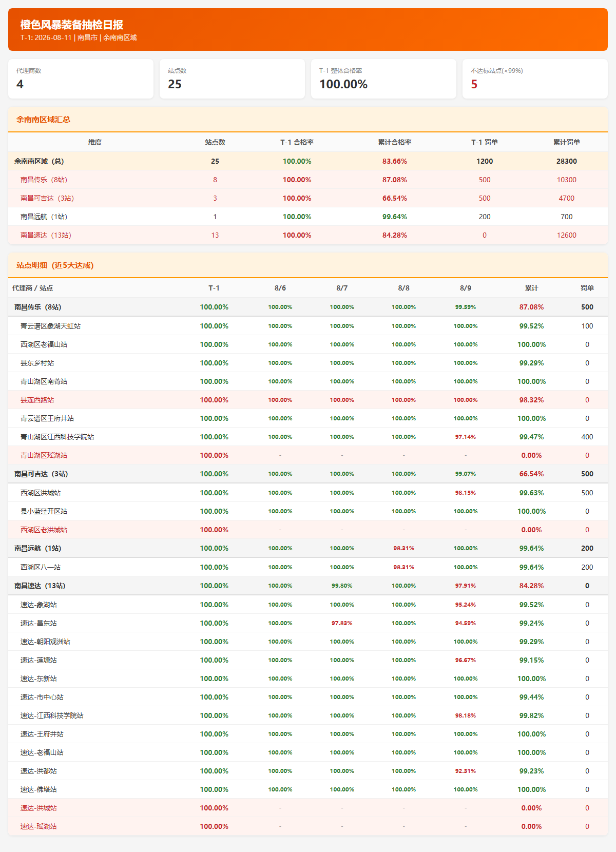Select station row 速达-江西科技学院站
Screen dimensions: 616x852
308,715
